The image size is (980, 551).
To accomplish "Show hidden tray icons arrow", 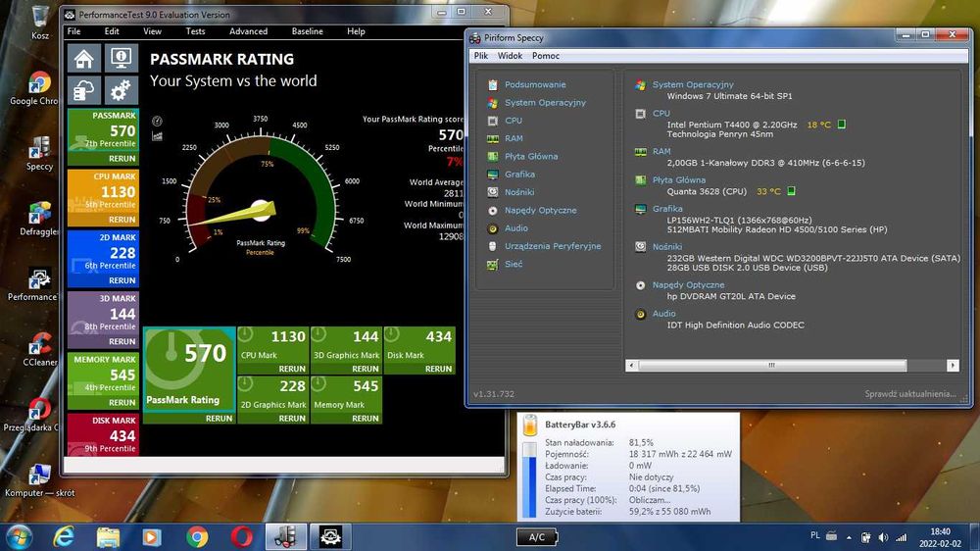I will tap(849, 537).
